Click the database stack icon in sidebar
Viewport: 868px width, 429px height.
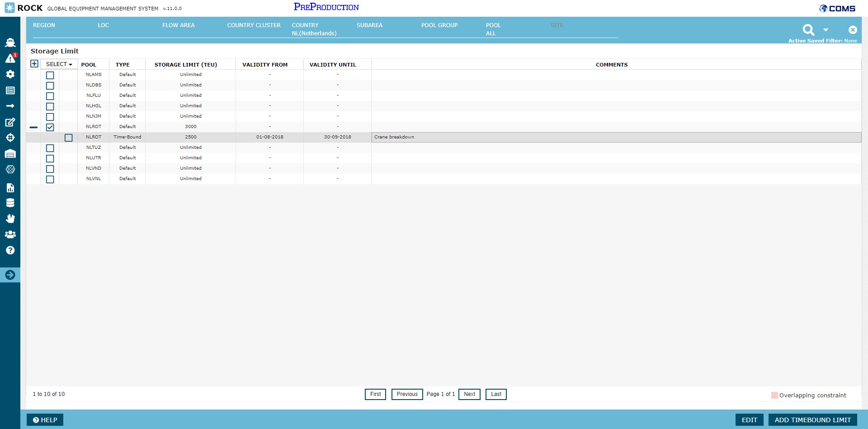click(x=10, y=203)
